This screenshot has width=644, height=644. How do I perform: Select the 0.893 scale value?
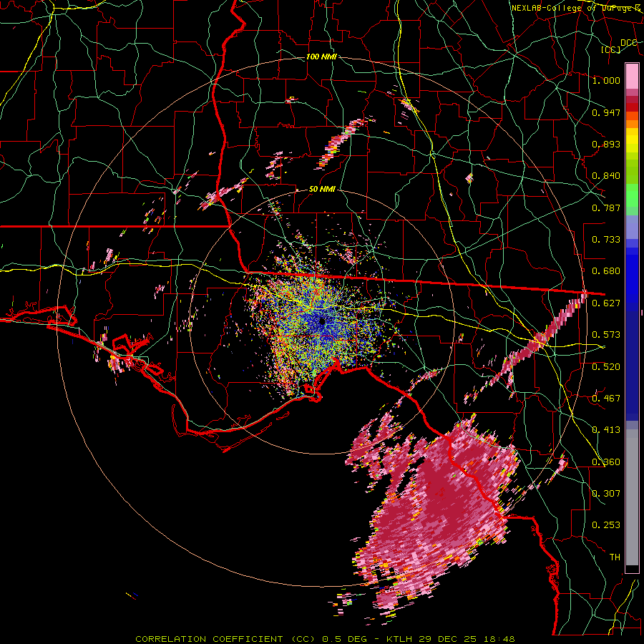(606, 144)
